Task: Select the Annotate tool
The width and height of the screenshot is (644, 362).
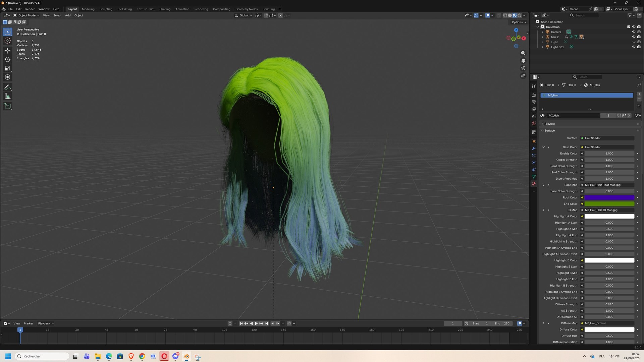Action: point(7,87)
